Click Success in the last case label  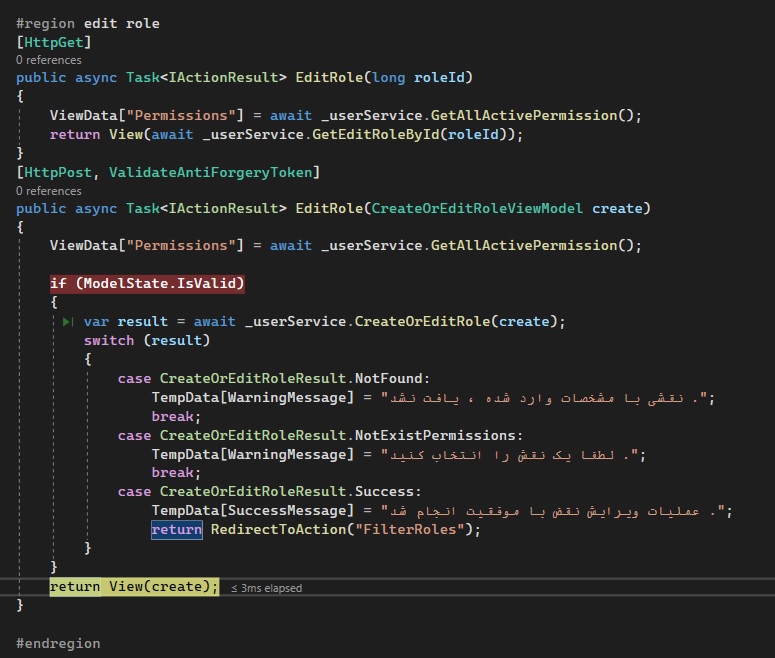(x=384, y=492)
